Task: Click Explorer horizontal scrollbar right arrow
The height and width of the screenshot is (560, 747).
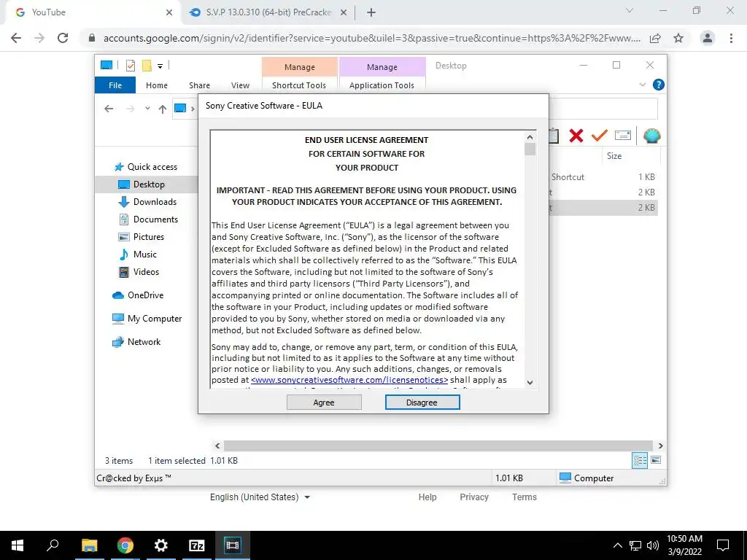Action: [x=660, y=446]
